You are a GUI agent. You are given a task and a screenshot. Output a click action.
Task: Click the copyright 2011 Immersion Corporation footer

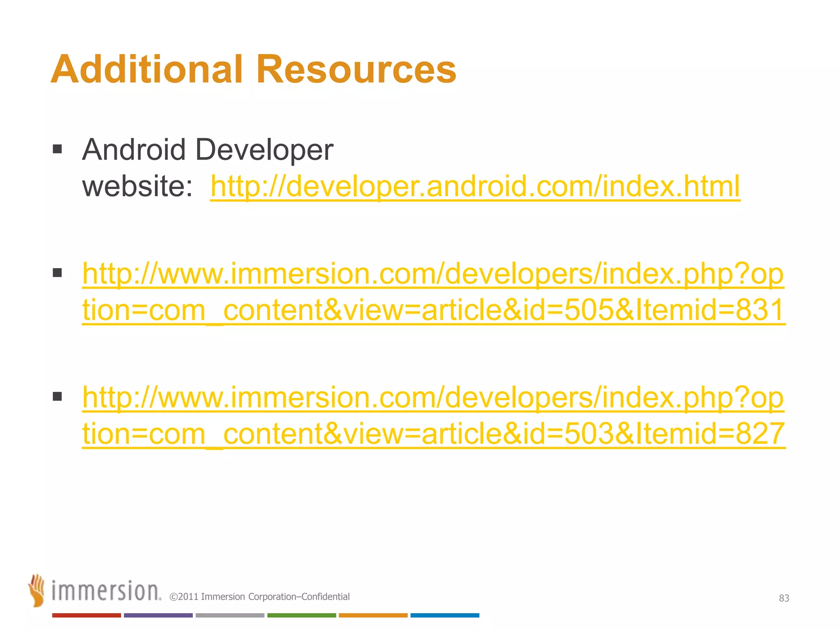(260, 597)
